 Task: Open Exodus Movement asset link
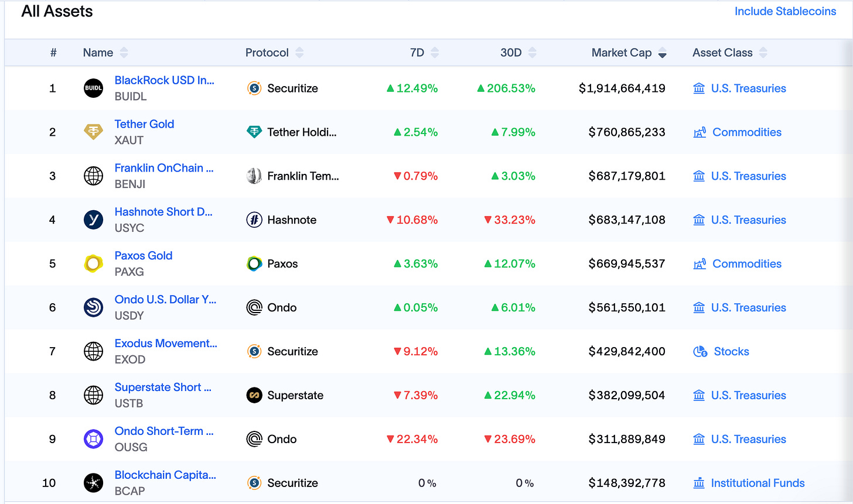(x=166, y=344)
